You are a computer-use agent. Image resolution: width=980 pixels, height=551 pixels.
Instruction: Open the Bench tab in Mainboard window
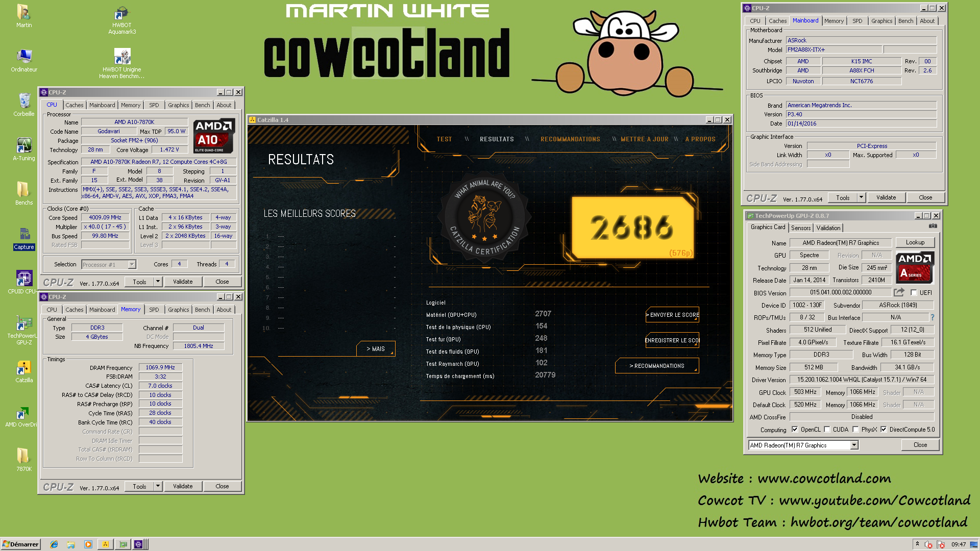tap(906, 21)
